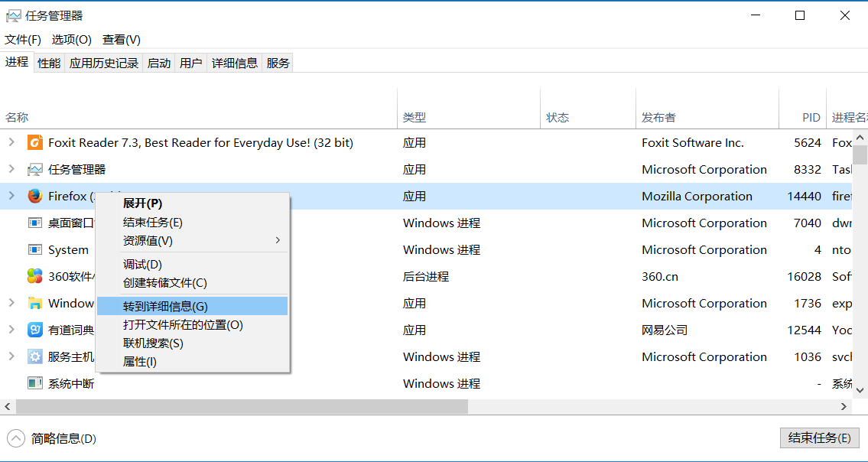The height and width of the screenshot is (462, 868).
Task: Expand the 服务主机 process group
Action: tap(11, 356)
